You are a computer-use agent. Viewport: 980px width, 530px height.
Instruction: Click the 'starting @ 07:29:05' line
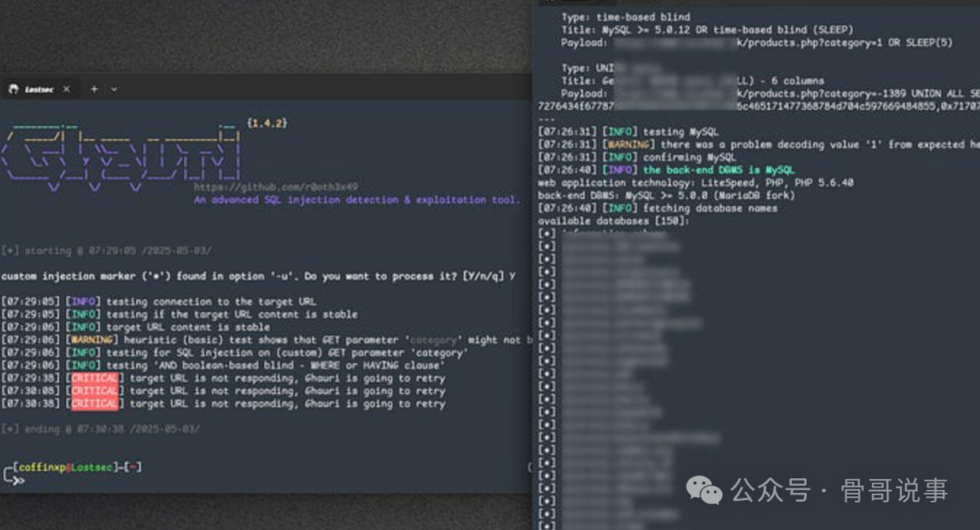[x=107, y=250]
